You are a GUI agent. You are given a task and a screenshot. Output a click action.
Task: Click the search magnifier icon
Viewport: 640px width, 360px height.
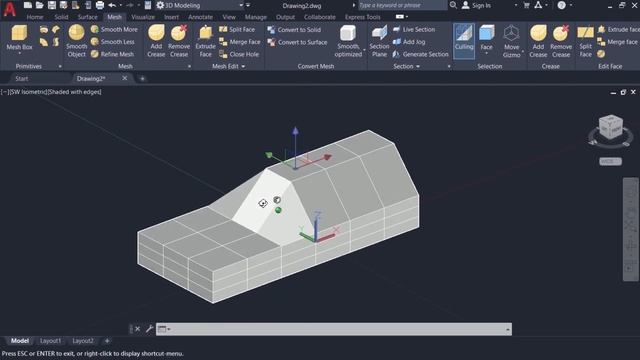click(x=453, y=5)
